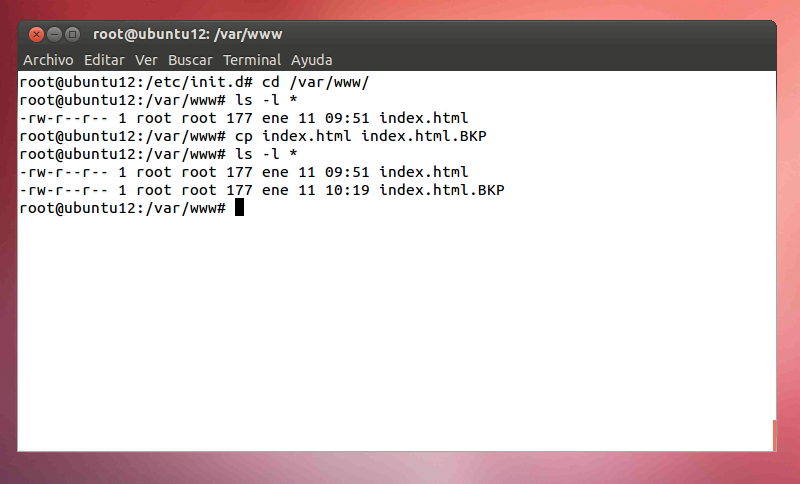Image resolution: width=800 pixels, height=484 pixels.
Task: Open the Editar menu
Action: pyautogui.click(x=104, y=60)
